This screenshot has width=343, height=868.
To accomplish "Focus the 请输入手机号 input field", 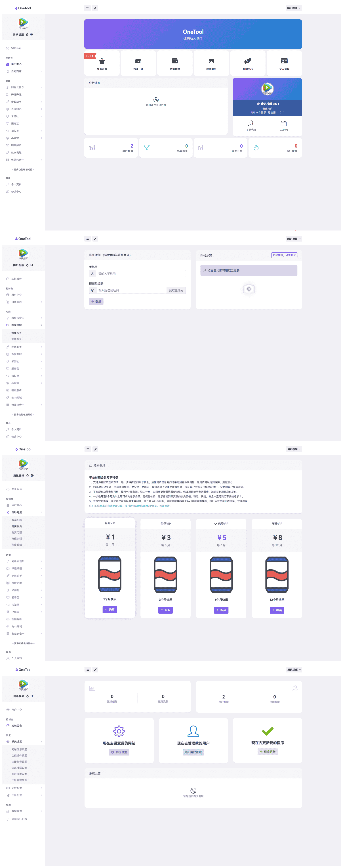I will [141, 274].
